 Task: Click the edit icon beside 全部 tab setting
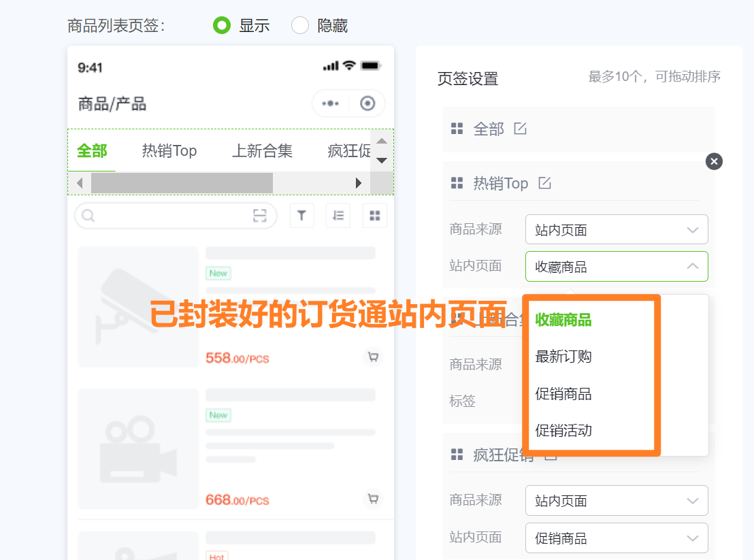click(x=520, y=129)
